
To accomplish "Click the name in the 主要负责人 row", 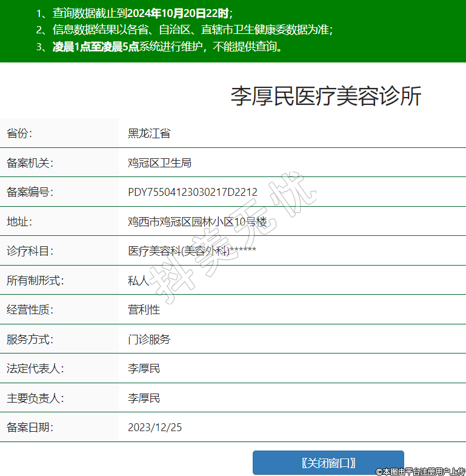I will [144, 398].
